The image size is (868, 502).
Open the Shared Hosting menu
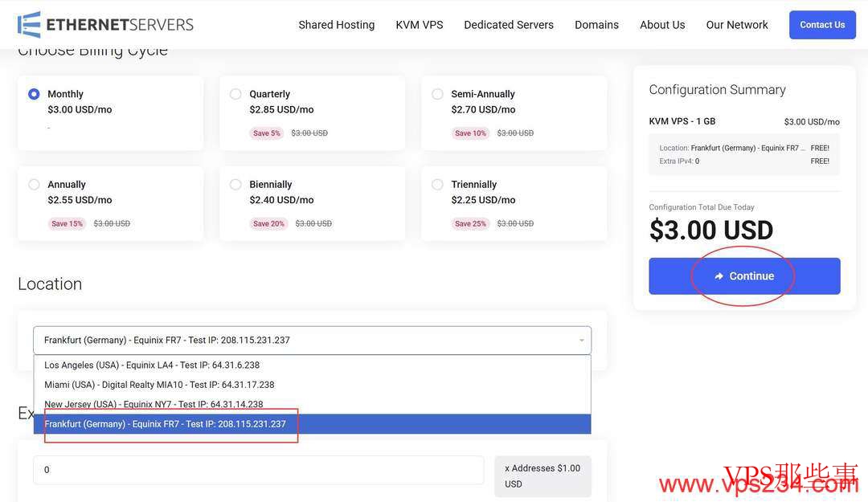[x=336, y=25]
